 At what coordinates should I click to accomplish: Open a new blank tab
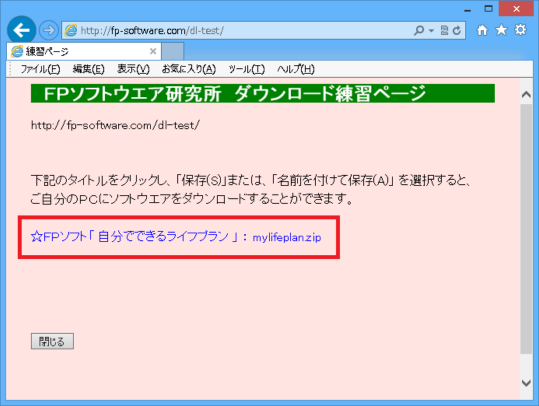click(173, 51)
